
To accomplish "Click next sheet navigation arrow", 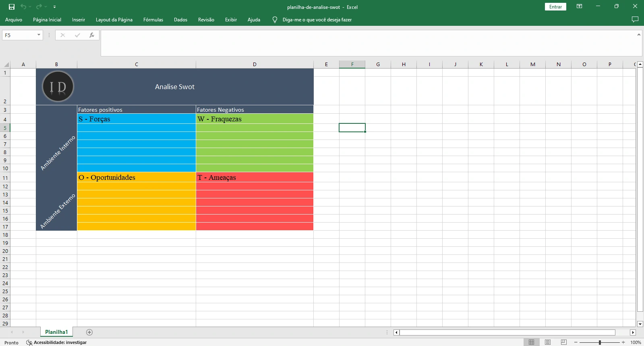I will 23,332.
